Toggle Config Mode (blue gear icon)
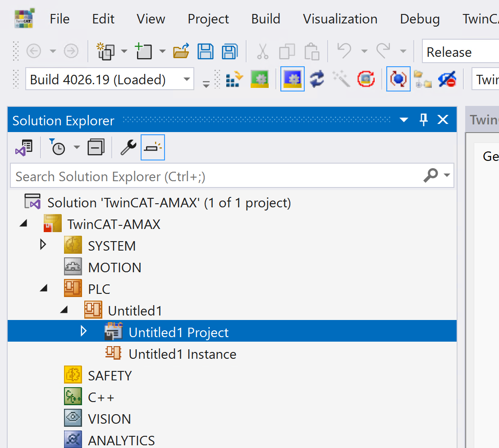 (293, 80)
